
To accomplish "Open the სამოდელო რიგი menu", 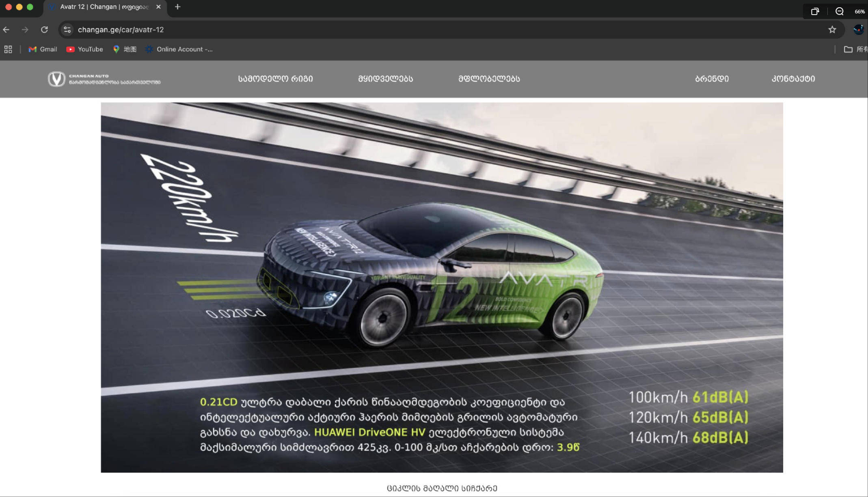I will 275,79.
